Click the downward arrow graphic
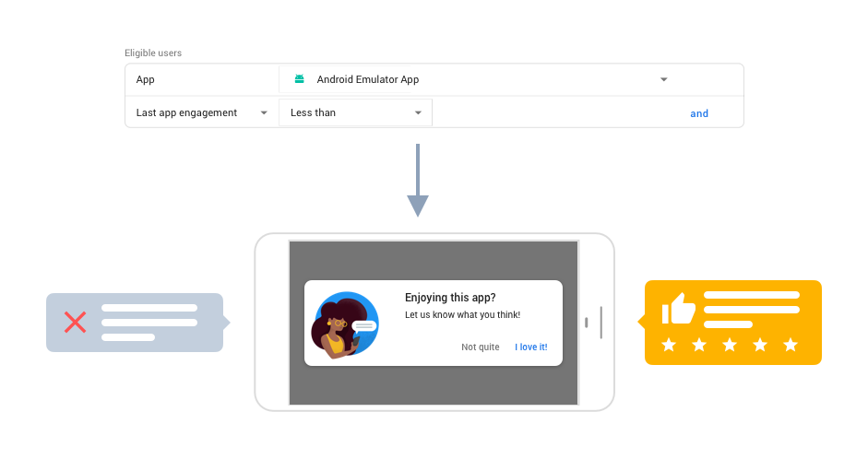 418,181
